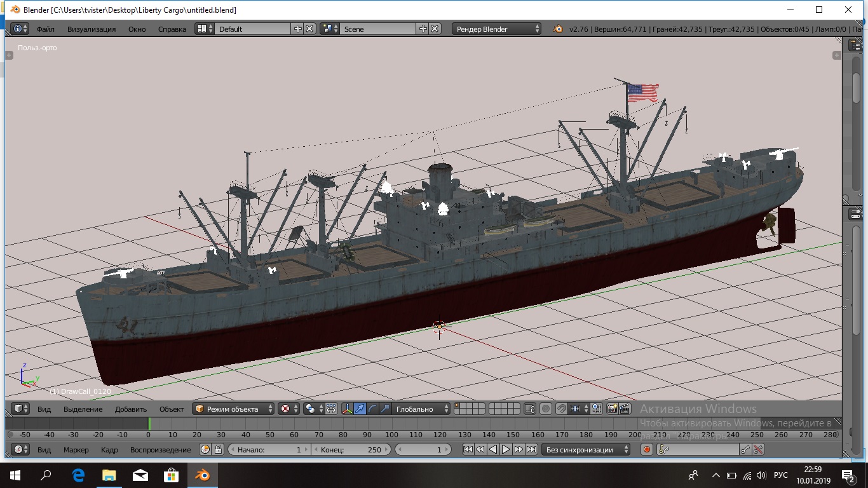This screenshot has height=488, width=868.
Task: Toggle the timeline range lock icon
Action: [x=218, y=449]
